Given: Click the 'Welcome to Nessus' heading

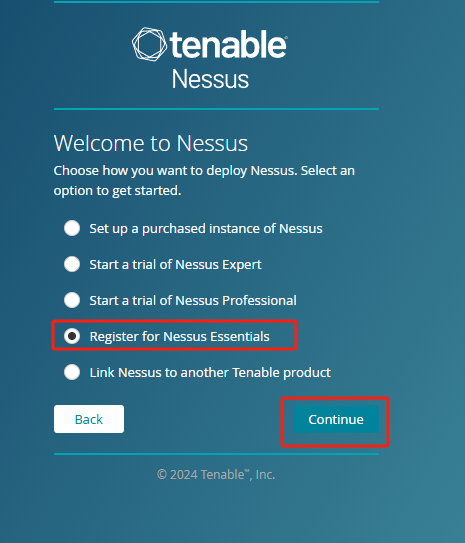Looking at the screenshot, I should click(x=151, y=143).
